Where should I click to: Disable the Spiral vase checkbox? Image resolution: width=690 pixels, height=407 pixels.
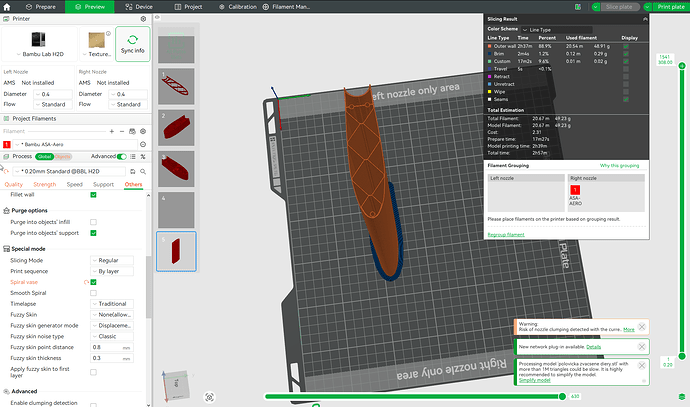(93, 282)
